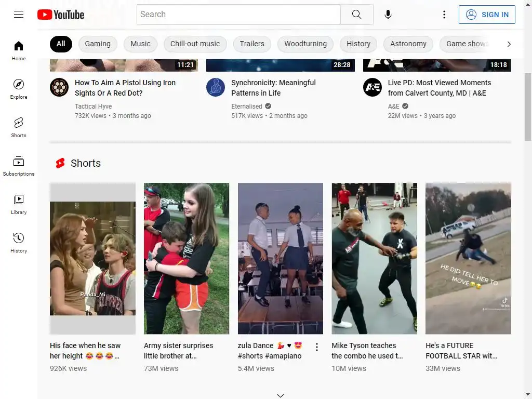Image resolution: width=532 pixels, height=399 pixels.
Task: Open Subscriptions in sidebar
Action: 19,166
